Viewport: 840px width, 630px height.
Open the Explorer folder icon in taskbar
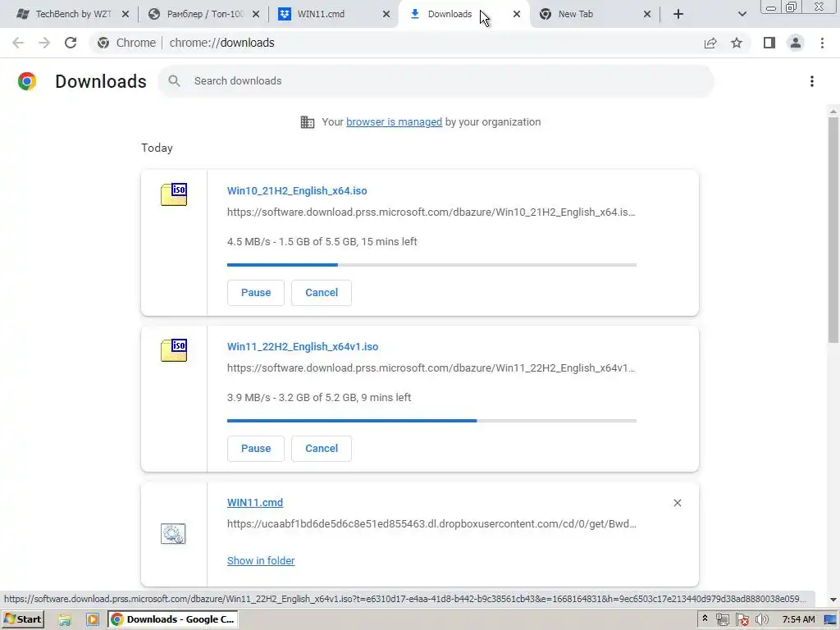pos(65,620)
